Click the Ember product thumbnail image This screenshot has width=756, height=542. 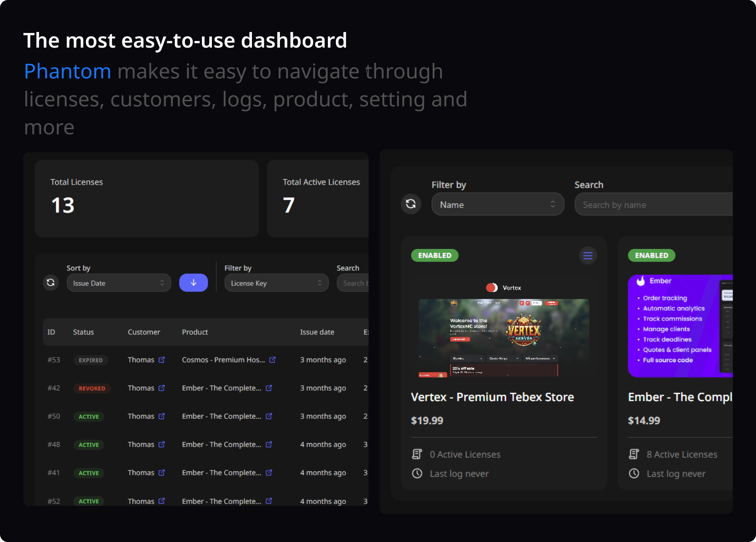pyautogui.click(x=680, y=325)
